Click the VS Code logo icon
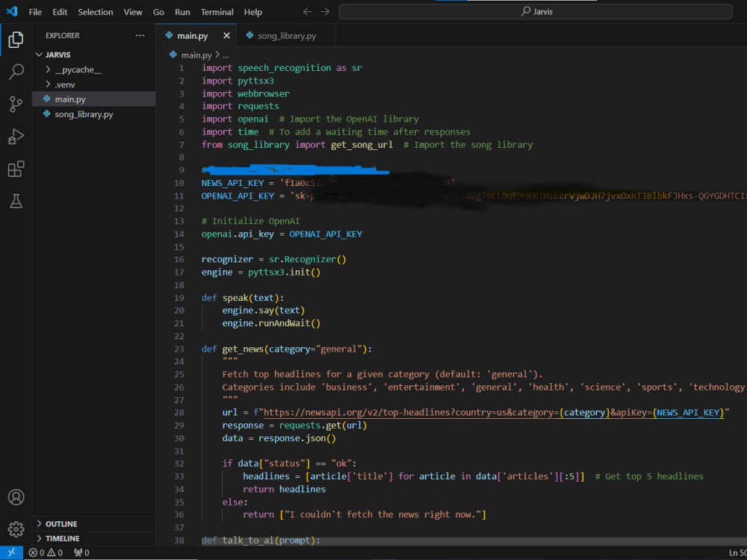This screenshot has height=560, width=747. [x=12, y=11]
